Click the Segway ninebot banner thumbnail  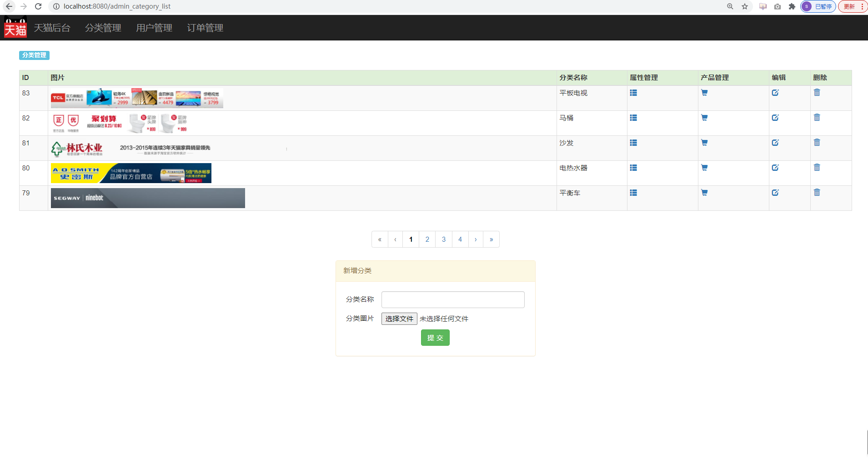click(x=148, y=198)
